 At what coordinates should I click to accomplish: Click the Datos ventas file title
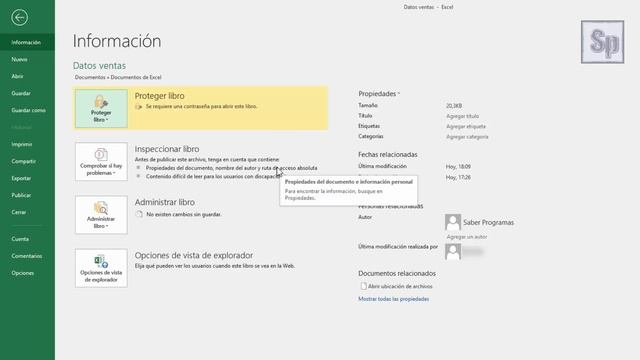(99, 65)
